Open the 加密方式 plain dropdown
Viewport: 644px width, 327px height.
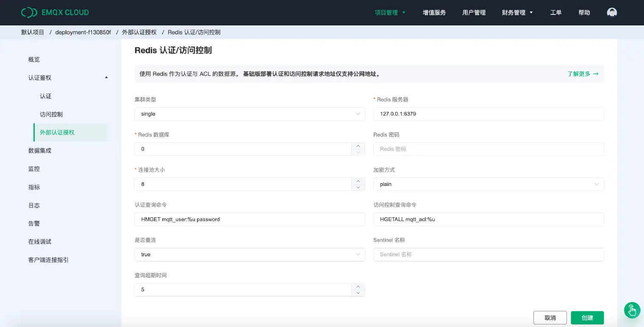click(x=489, y=184)
